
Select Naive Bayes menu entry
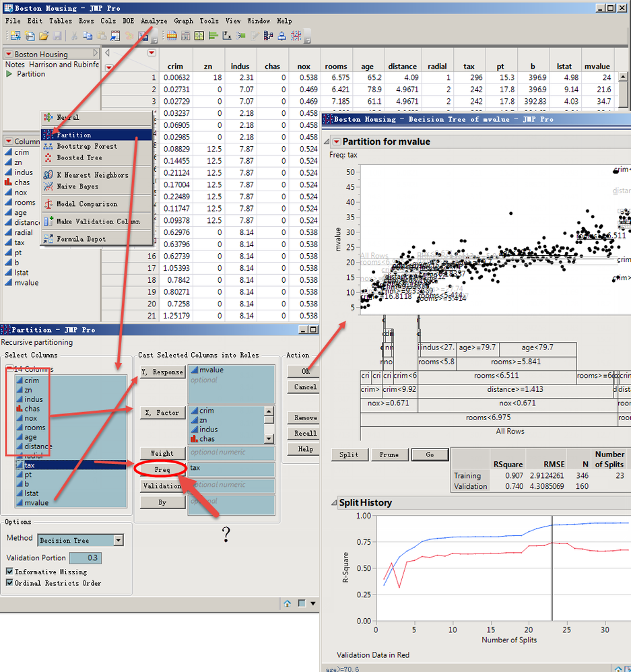96,186
